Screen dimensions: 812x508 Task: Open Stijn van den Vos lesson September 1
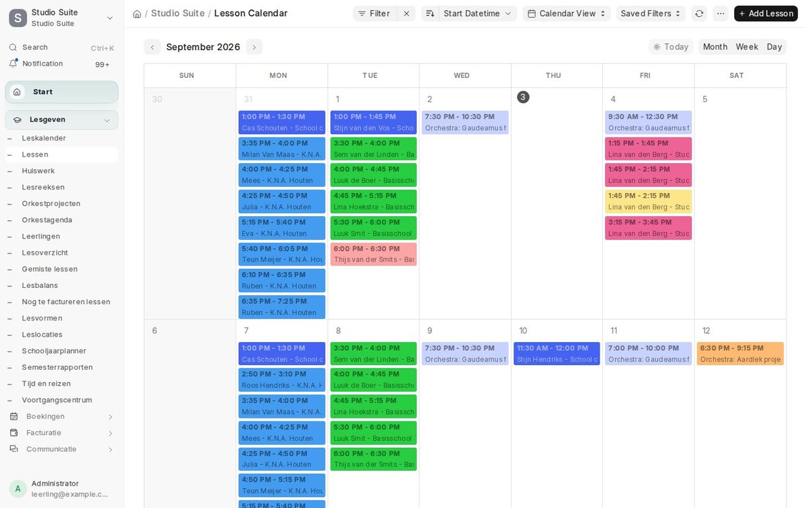click(x=374, y=123)
